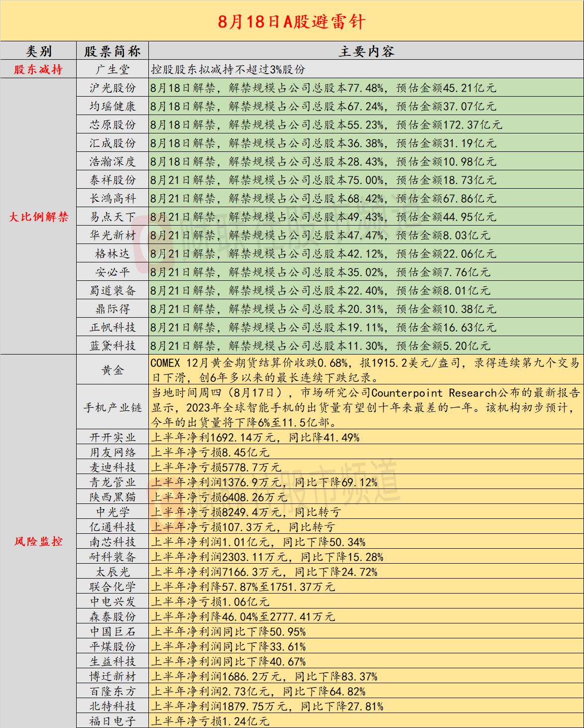Select stock name 中光学

point(113,512)
